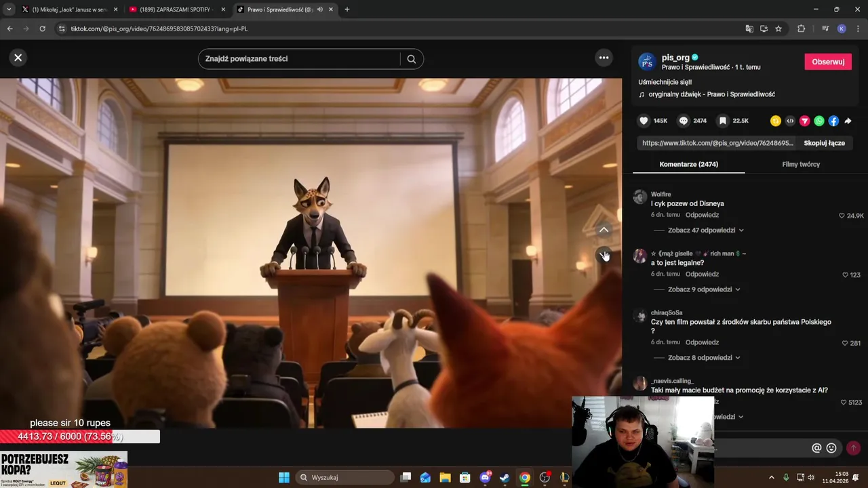
Task: Open the emoji picker in comment box
Action: 831,448
